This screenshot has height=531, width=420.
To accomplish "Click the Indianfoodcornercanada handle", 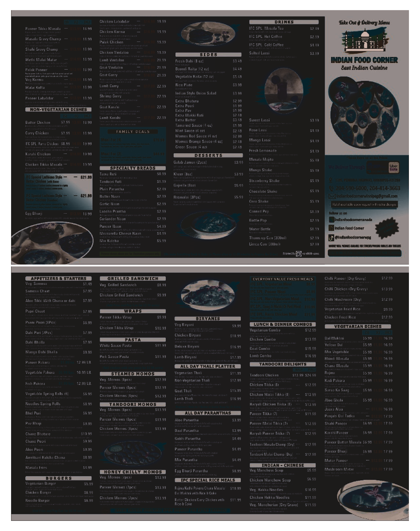I will click(x=353, y=220).
